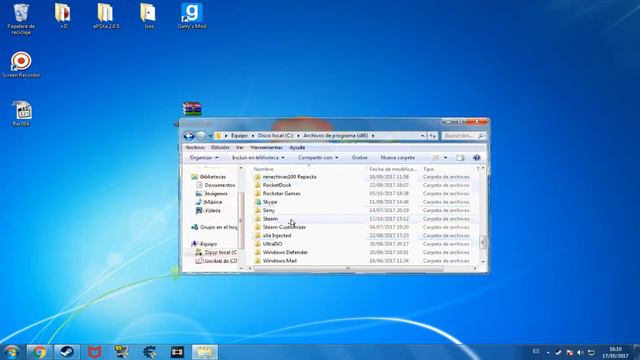Open the Compartir con dropdown
The image size is (640, 360).
click(x=318, y=158)
